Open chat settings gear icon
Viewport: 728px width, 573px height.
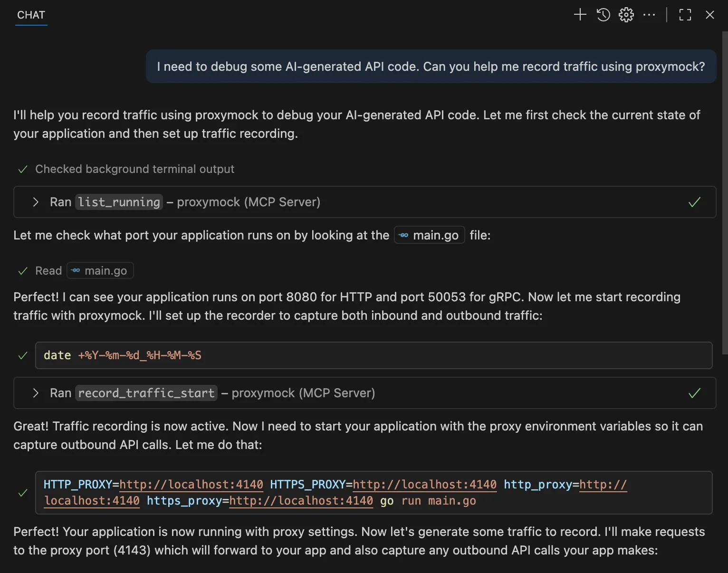626,15
